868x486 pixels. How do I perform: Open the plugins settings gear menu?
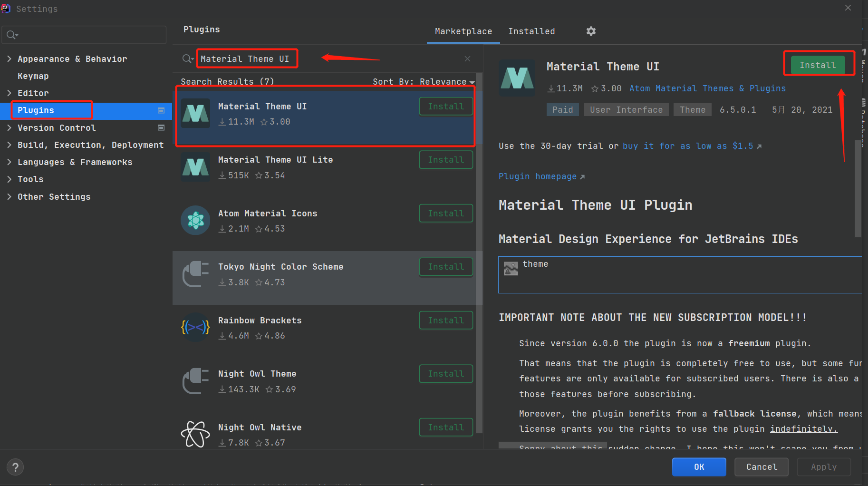591,31
